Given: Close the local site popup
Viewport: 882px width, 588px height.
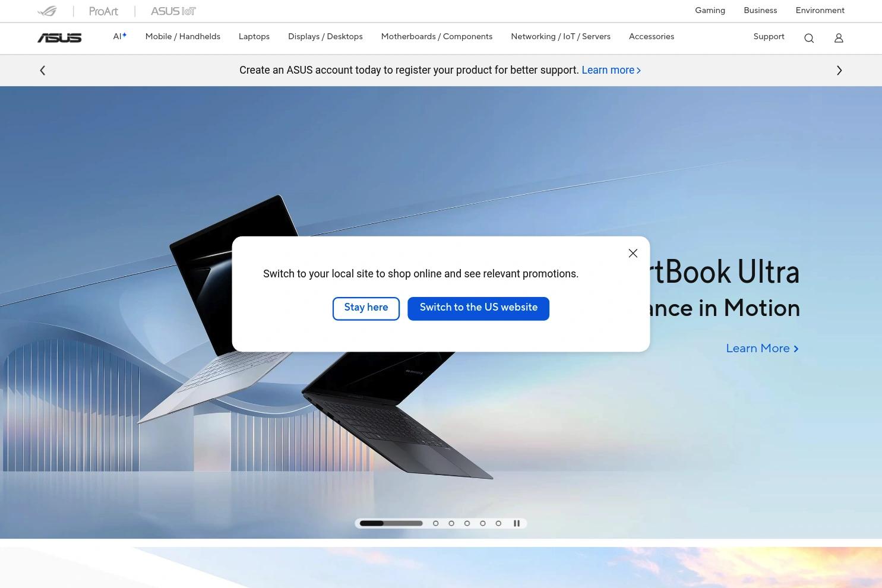Looking at the screenshot, I should click(633, 253).
